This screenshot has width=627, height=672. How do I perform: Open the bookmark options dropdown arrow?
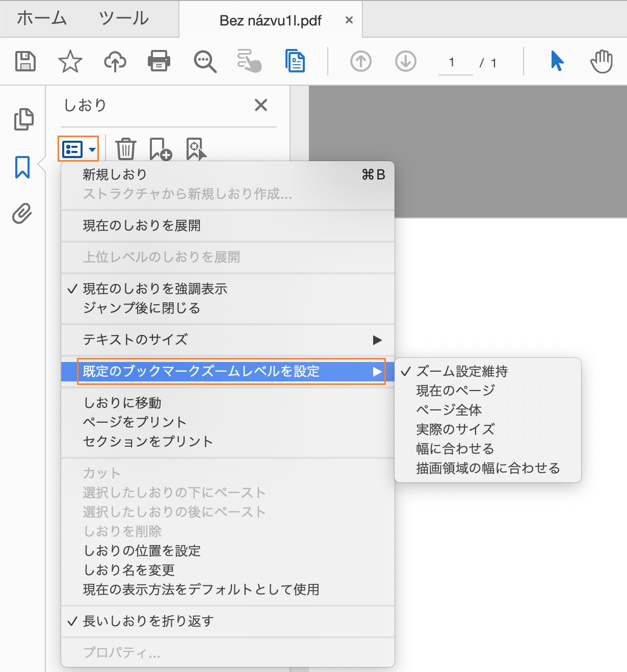pyautogui.click(x=92, y=149)
